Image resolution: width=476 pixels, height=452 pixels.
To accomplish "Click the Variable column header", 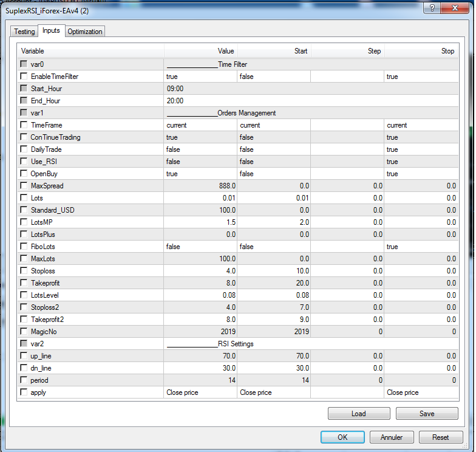I will [x=91, y=51].
